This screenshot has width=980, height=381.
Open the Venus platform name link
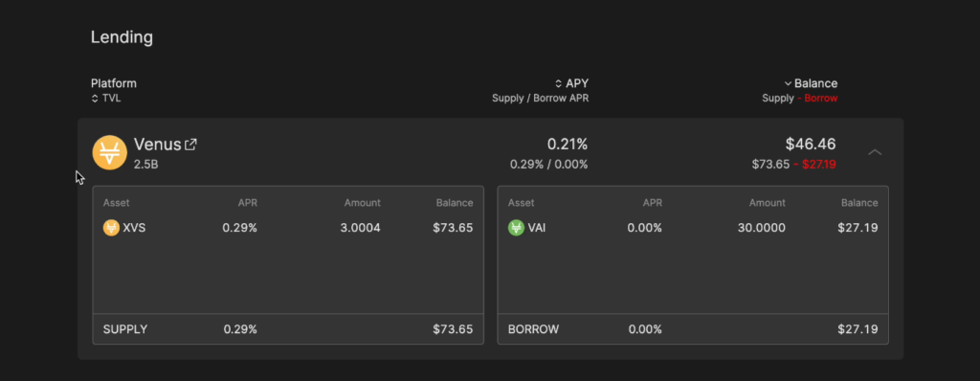[x=157, y=145]
